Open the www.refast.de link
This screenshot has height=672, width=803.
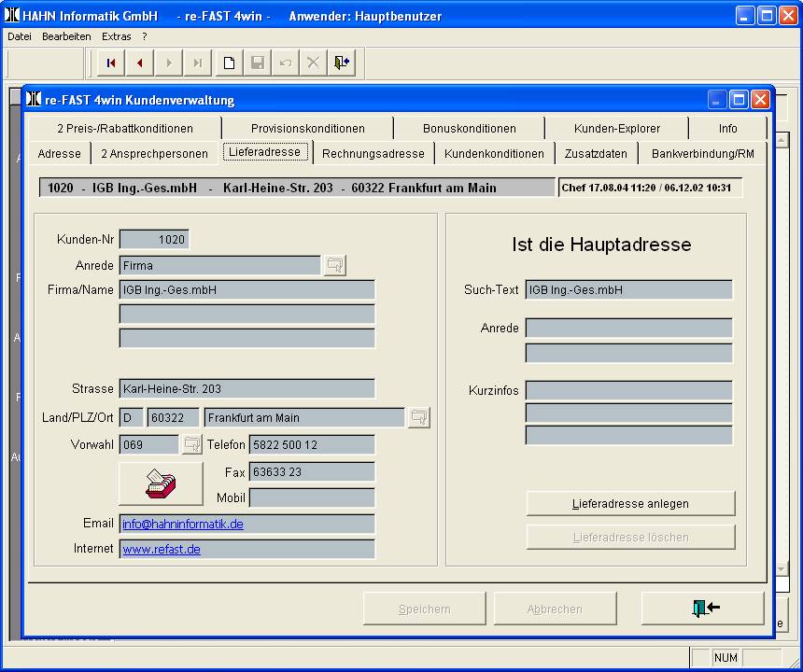162,549
